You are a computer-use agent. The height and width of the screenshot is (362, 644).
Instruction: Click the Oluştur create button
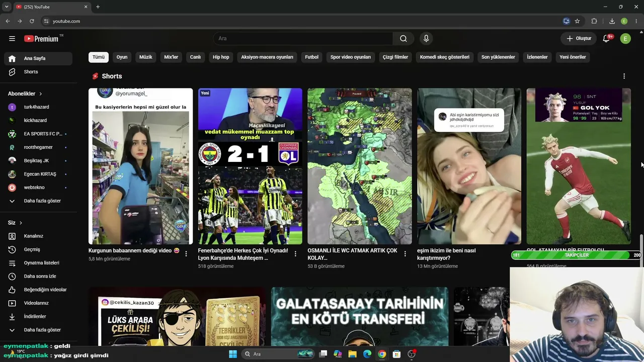579,39
